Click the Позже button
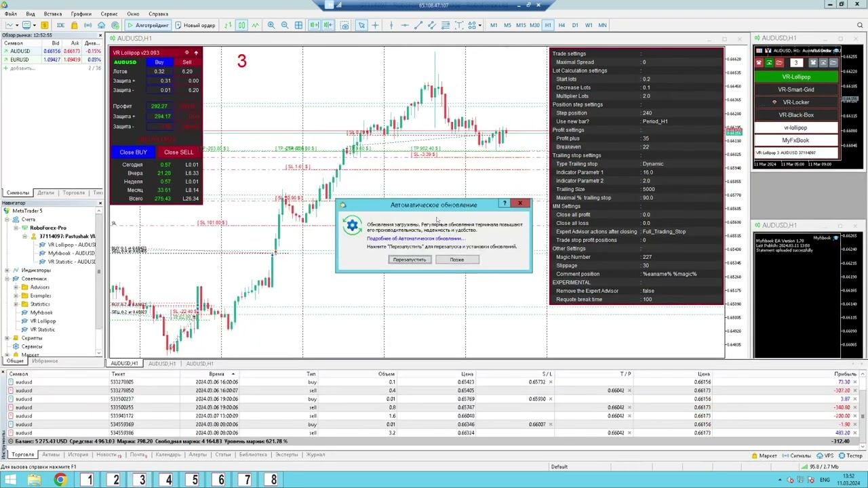 tap(457, 260)
